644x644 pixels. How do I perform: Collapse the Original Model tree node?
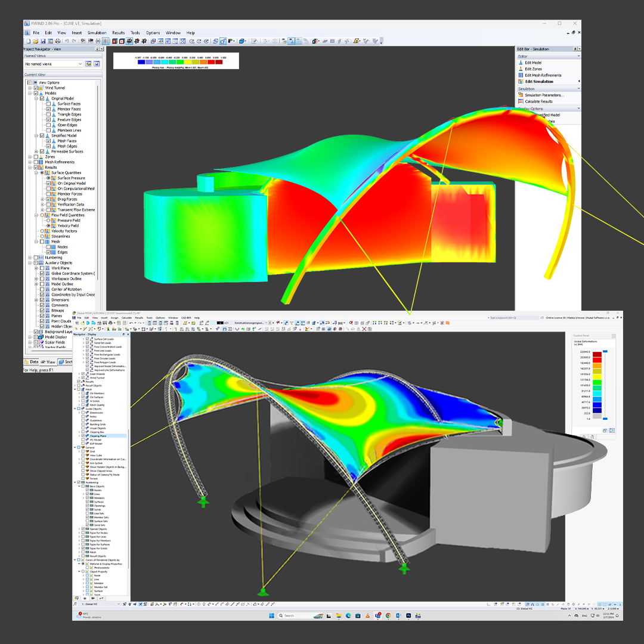click(x=36, y=98)
